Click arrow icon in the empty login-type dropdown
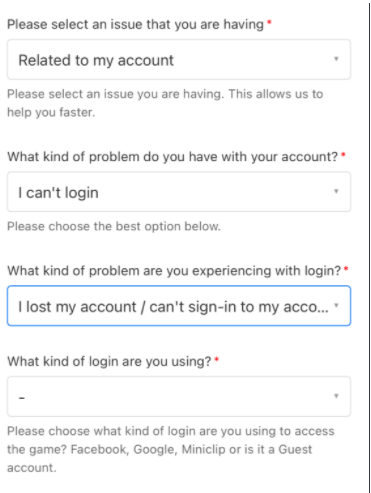The image size is (371, 493). tap(336, 396)
